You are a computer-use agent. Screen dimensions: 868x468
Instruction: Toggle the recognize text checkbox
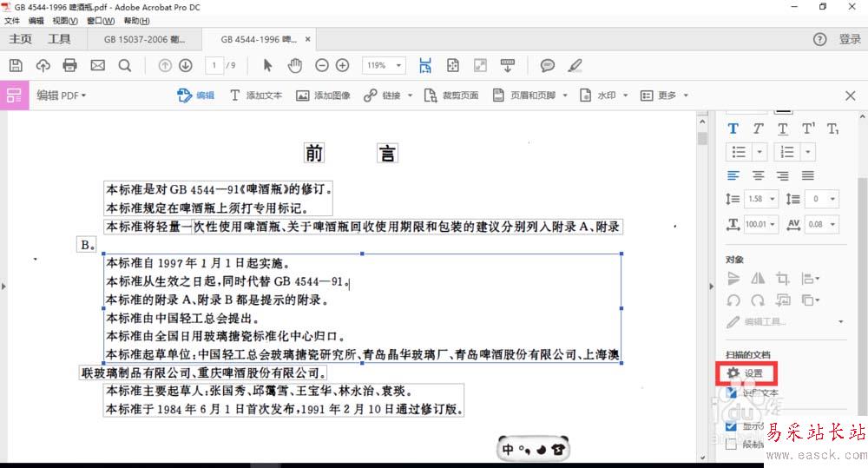[732, 392]
